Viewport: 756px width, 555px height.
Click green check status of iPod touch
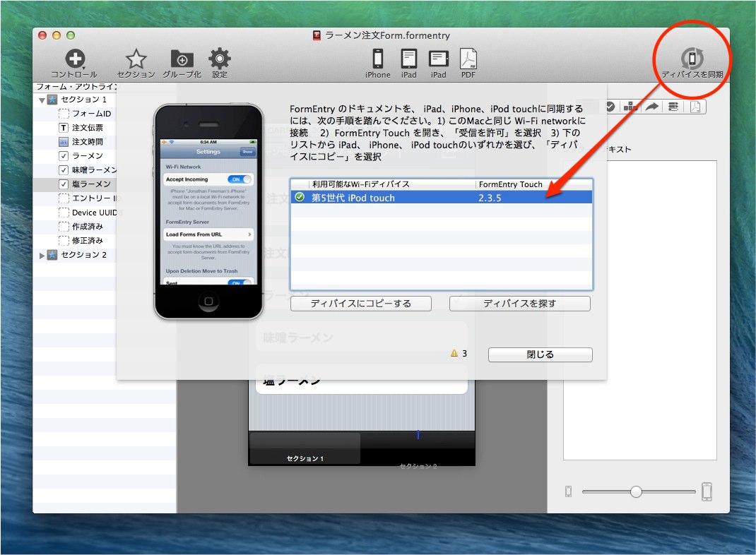300,197
